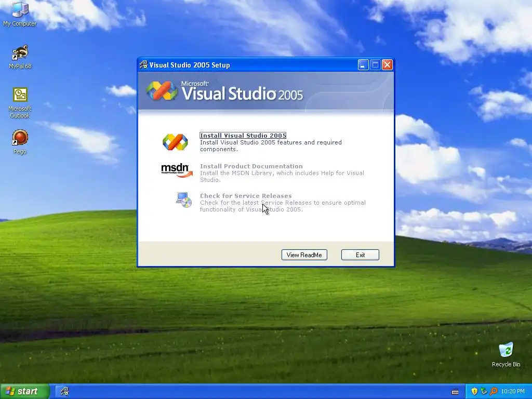The image size is (532, 399).
Task: Select the Pego desktop shortcut
Action: 20,141
